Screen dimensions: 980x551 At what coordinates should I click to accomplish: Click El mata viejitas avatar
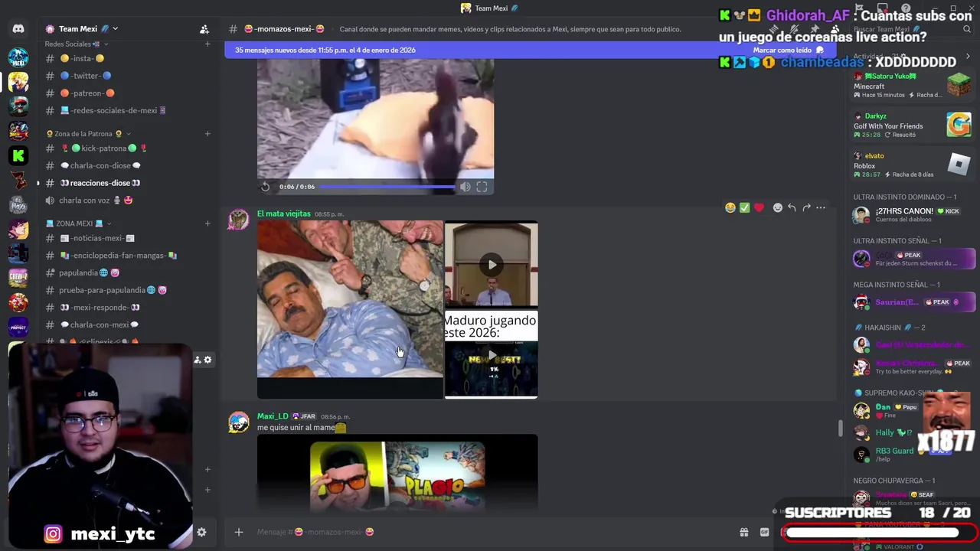click(239, 220)
